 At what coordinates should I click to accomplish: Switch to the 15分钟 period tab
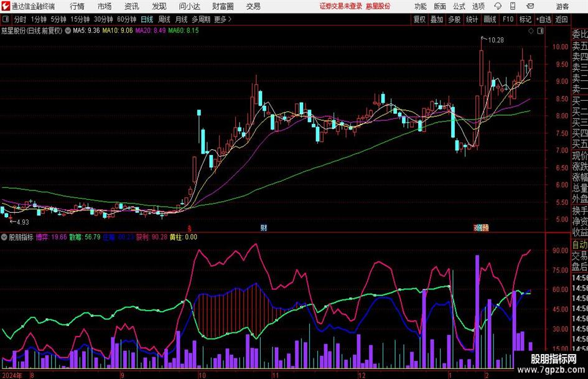80,19
